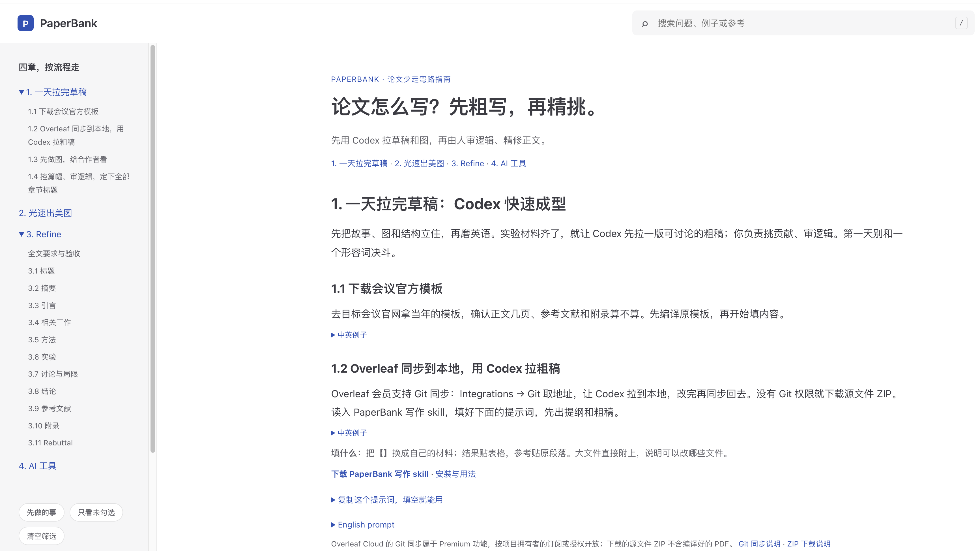
Task: Select sidebar item 3.6 实验
Action: [x=42, y=357]
